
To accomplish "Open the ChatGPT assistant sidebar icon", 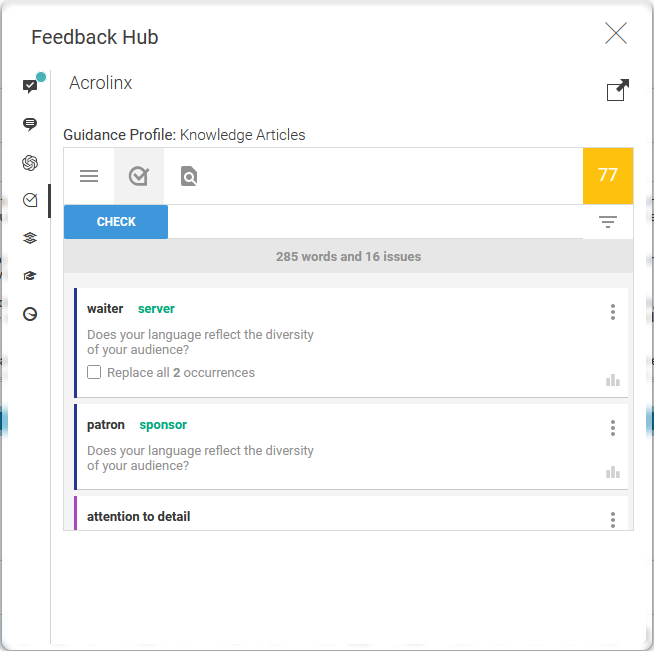I will (x=30, y=163).
